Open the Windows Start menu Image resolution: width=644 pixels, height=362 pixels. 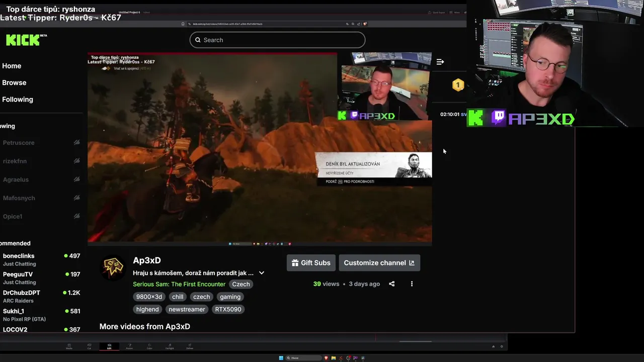click(x=281, y=358)
